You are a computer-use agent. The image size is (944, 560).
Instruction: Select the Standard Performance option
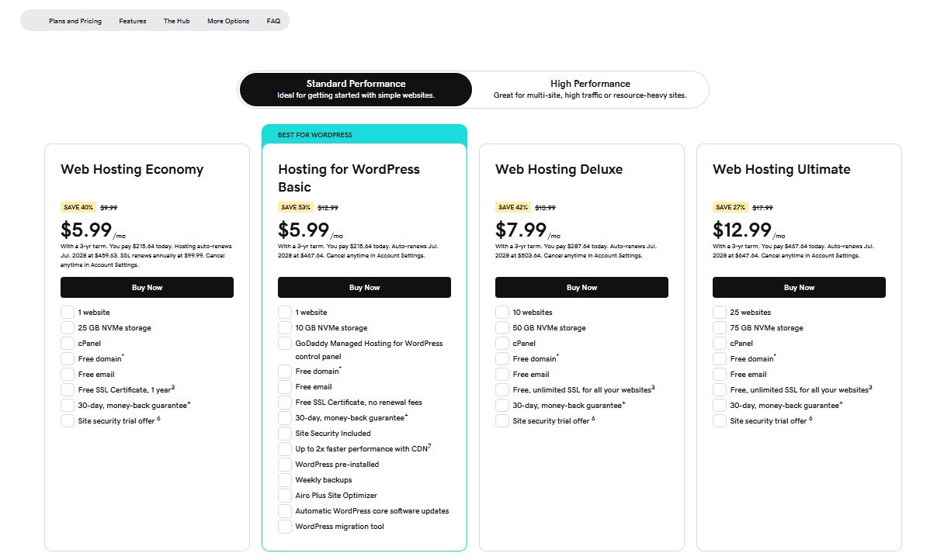356,89
